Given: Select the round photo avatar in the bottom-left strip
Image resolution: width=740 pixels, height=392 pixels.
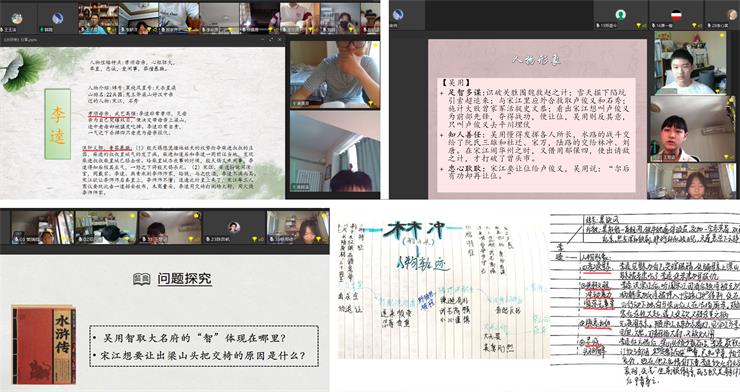Looking at the screenshot, I should coord(234,227).
